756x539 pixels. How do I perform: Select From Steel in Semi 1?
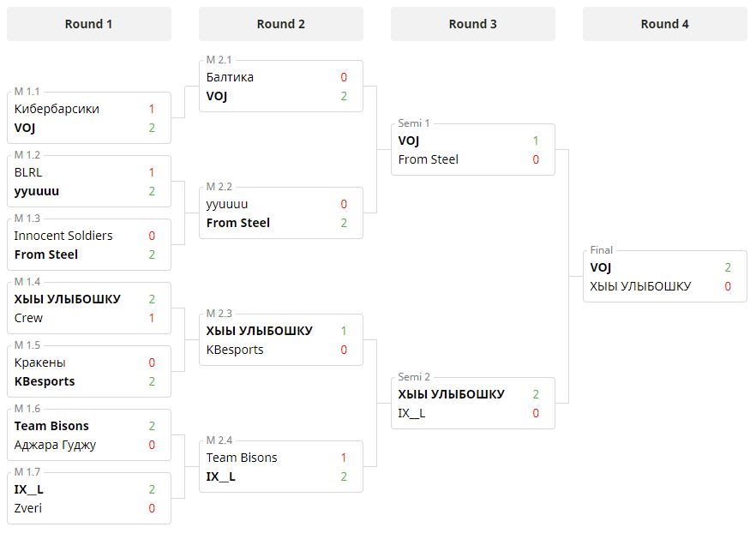429,159
